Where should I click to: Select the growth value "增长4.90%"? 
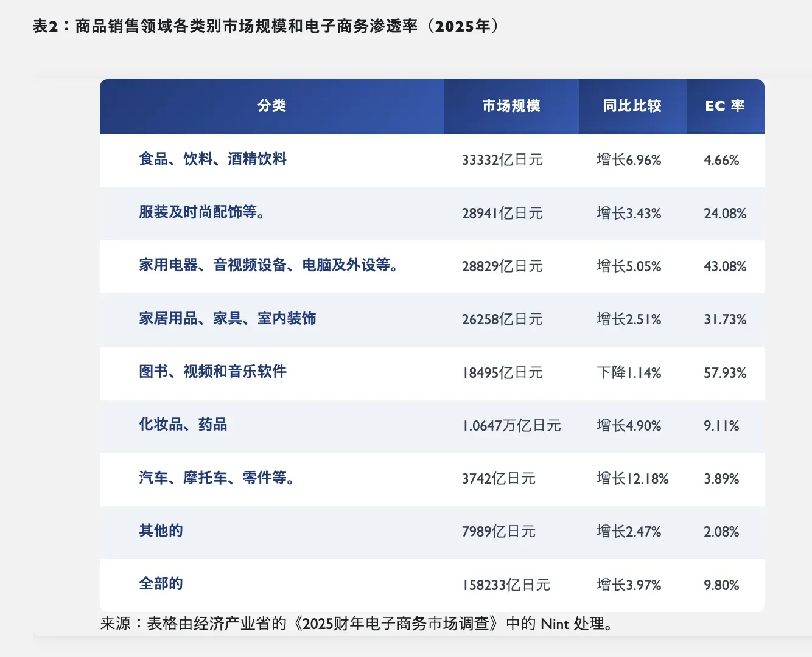click(x=629, y=426)
